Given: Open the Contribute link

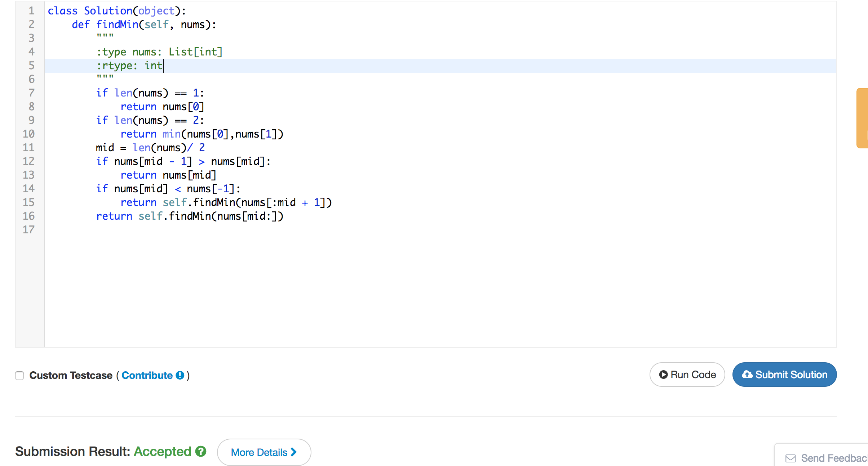Looking at the screenshot, I should [147, 375].
